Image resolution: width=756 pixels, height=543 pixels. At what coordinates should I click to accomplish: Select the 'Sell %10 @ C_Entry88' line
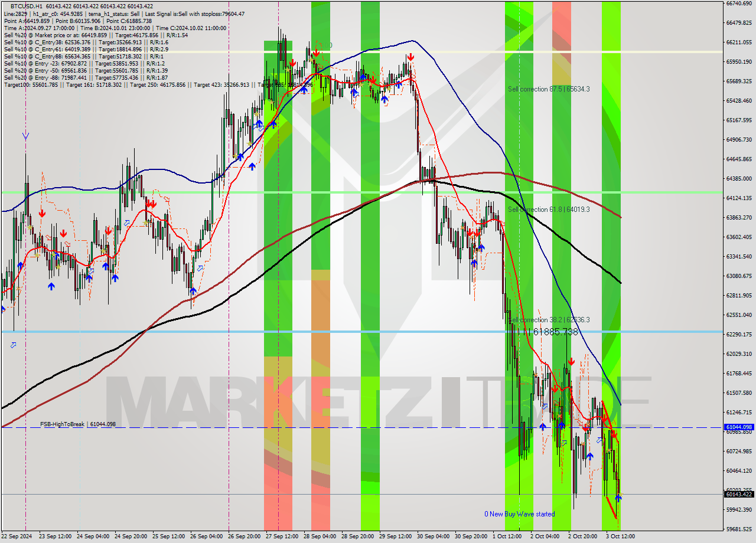click(83, 56)
